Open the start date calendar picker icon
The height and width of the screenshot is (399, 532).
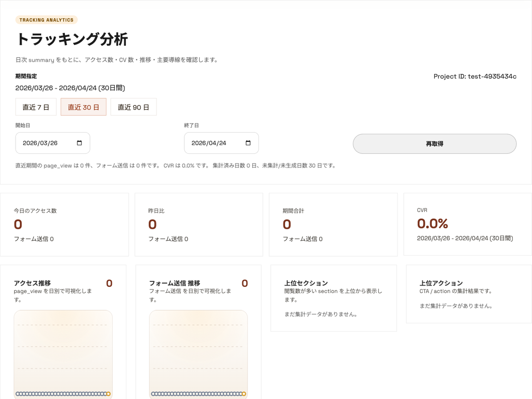pos(79,143)
